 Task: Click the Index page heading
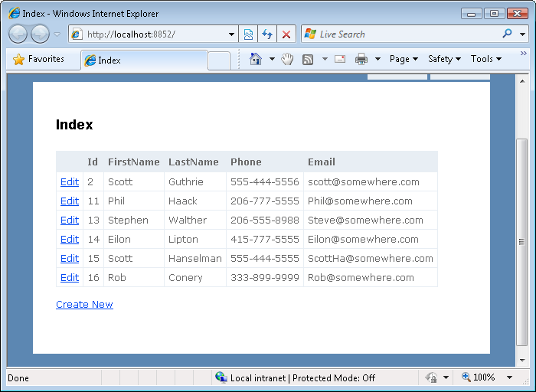(x=74, y=124)
